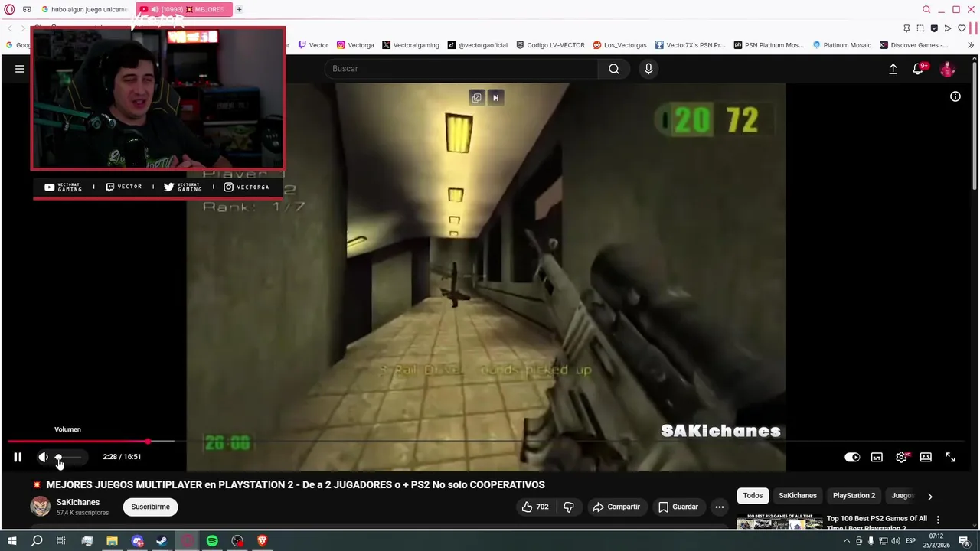
Task: Open the Codigo LV-VECTOR bookmark
Action: [550, 45]
